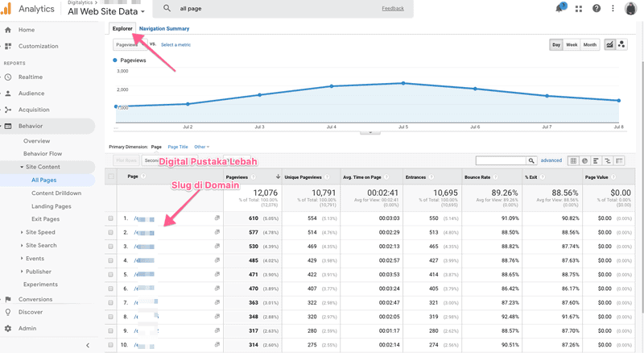Select the Week interval tab
The width and height of the screenshot is (644, 353).
coord(572,44)
